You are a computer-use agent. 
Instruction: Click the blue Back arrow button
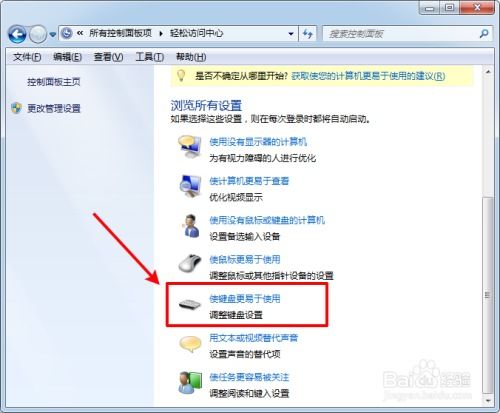point(17,34)
